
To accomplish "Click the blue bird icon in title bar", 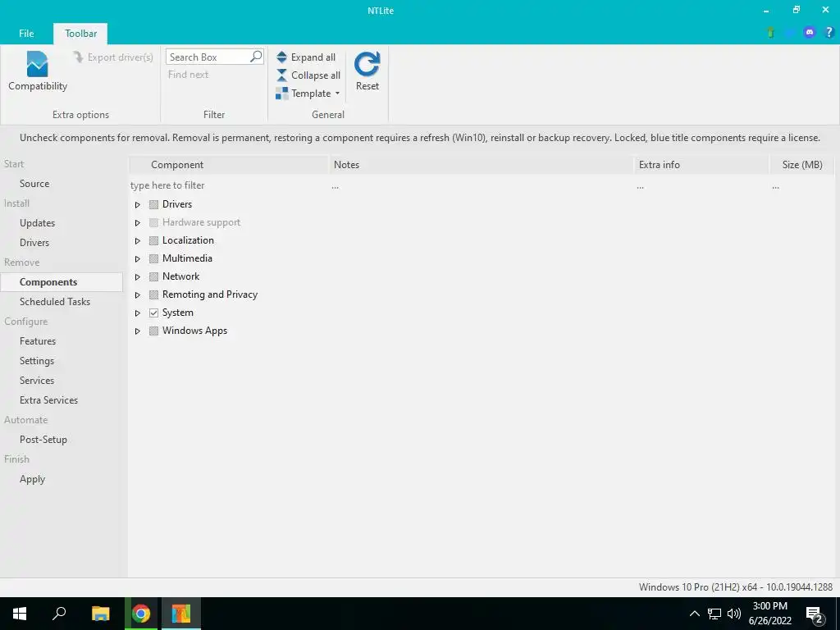I will [790, 33].
